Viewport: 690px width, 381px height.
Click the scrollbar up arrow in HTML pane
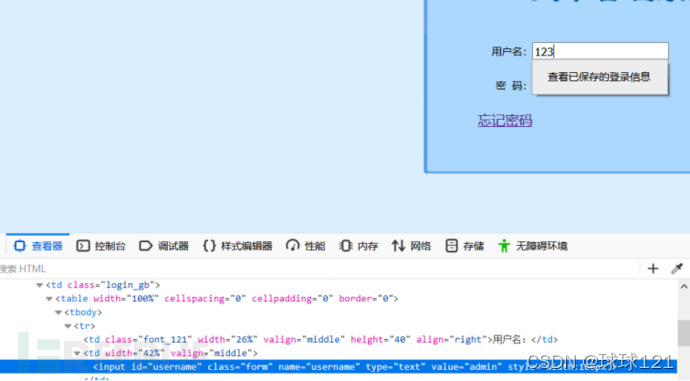tap(683, 286)
